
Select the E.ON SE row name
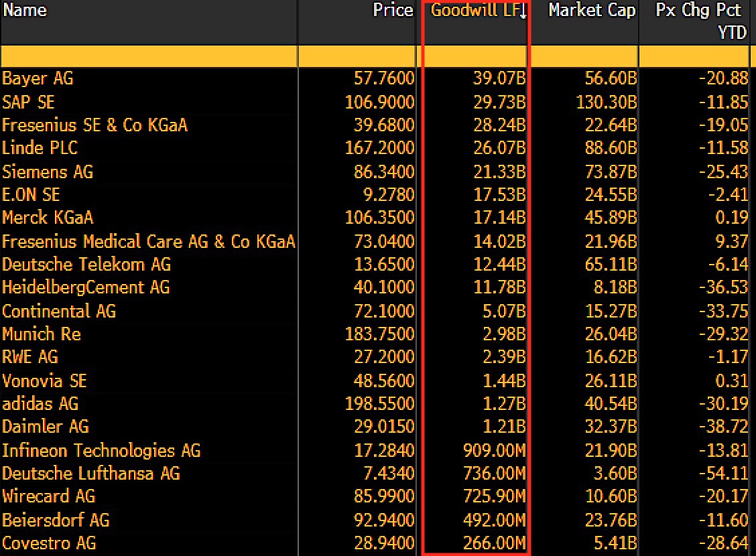(31, 195)
